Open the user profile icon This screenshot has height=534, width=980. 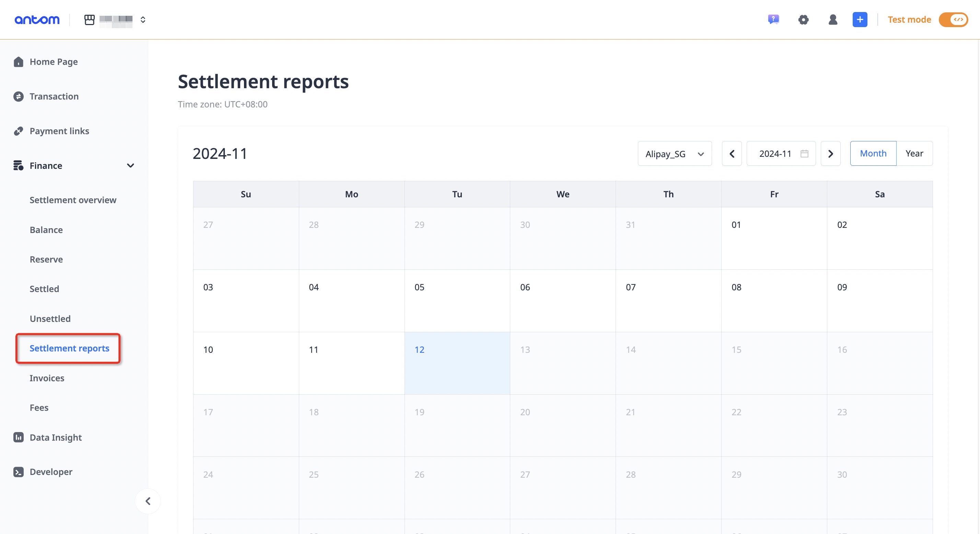coord(833,20)
